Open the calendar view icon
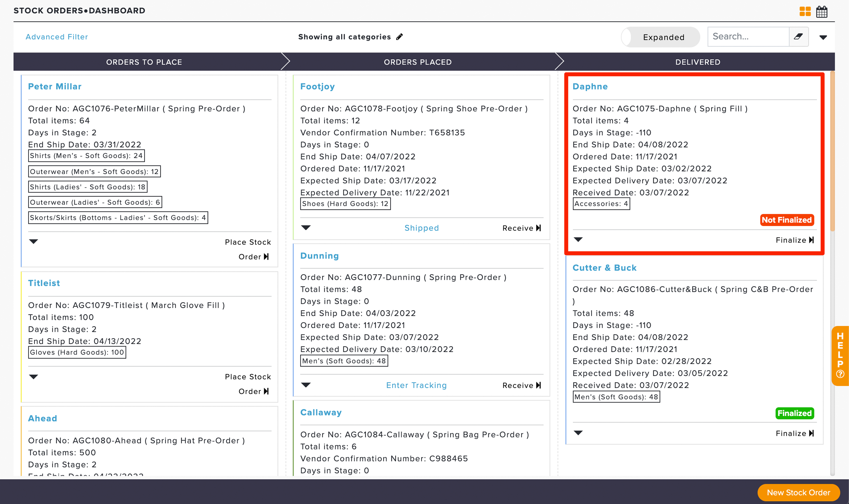 pyautogui.click(x=822, y=11)
